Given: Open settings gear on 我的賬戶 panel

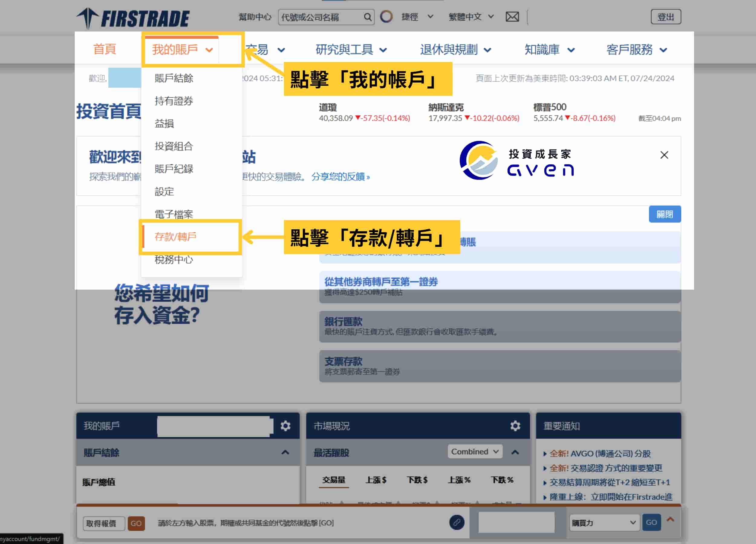Looking at the screenshot, I should [x=285, y=426].
